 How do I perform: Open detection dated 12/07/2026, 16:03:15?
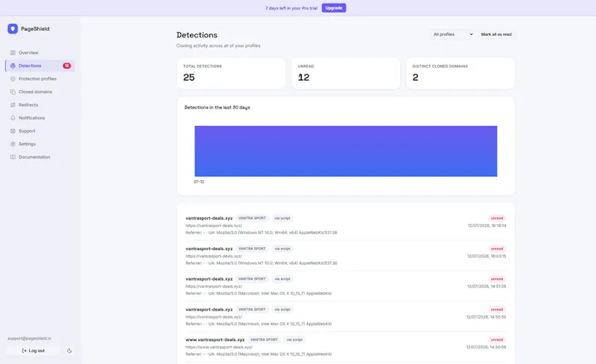pos(346,256)
